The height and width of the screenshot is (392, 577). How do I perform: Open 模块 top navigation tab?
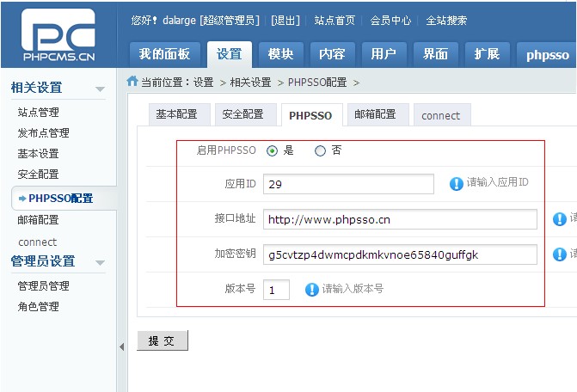(281, 54)
